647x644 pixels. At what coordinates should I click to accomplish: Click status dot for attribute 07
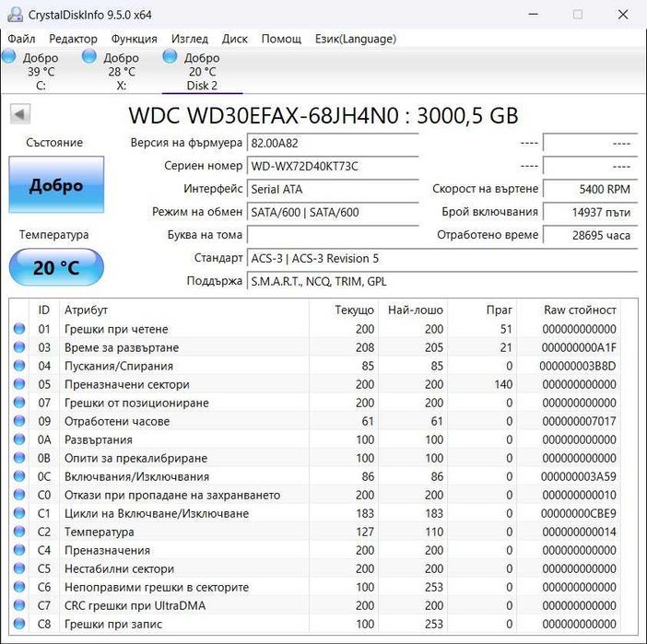coord(19,403)
